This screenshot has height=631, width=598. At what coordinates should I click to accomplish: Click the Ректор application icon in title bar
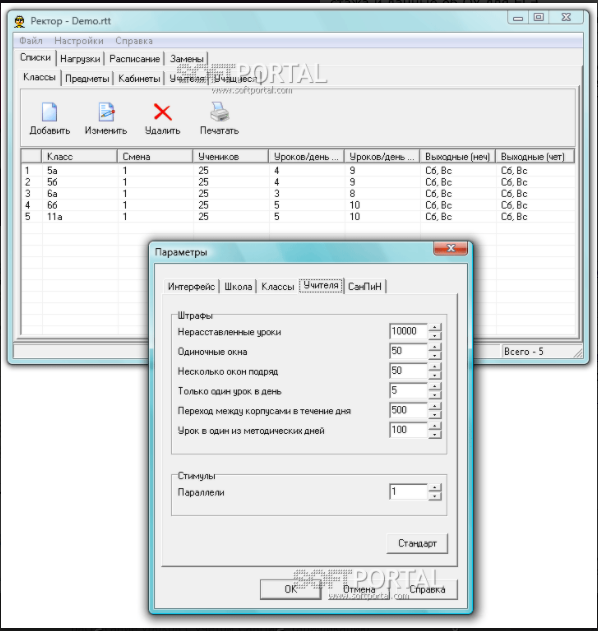(x=19, y=21)
